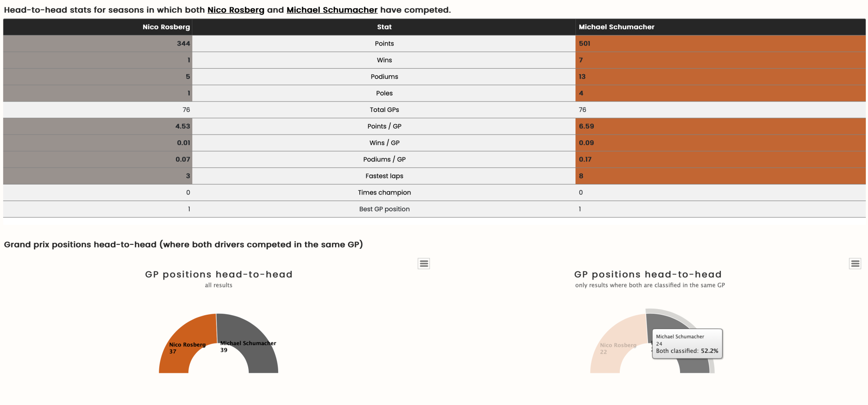868x405 pixels.
Task: Click the 'Fastest laps' stat row label
Action: pyautogui.click(x=384, y=176)
